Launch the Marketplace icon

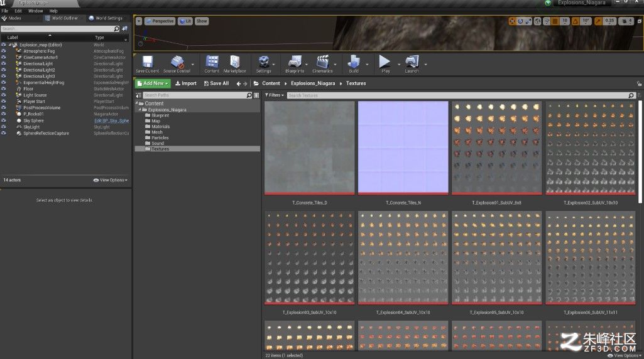234,62
